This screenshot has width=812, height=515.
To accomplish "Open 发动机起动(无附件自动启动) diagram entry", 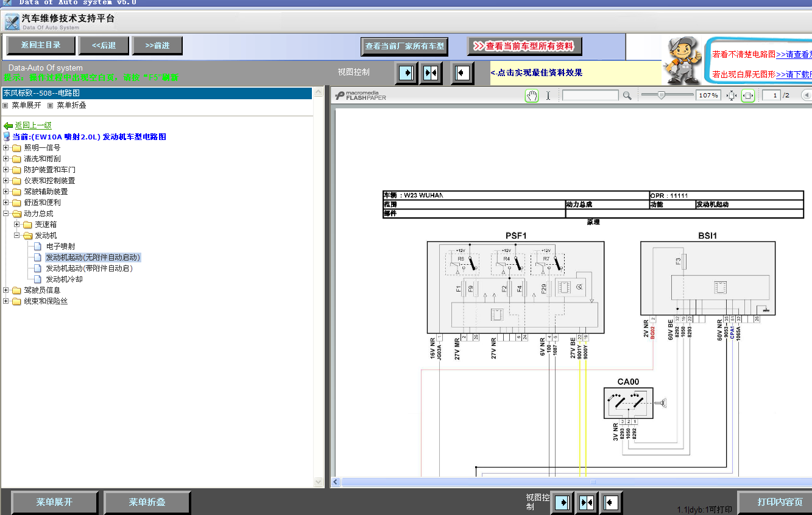I will pos(93,257).
